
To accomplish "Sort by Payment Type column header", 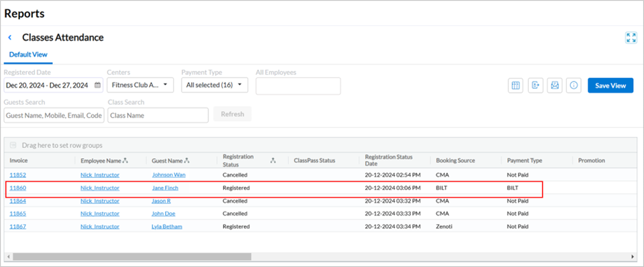I will coord(525,160).
